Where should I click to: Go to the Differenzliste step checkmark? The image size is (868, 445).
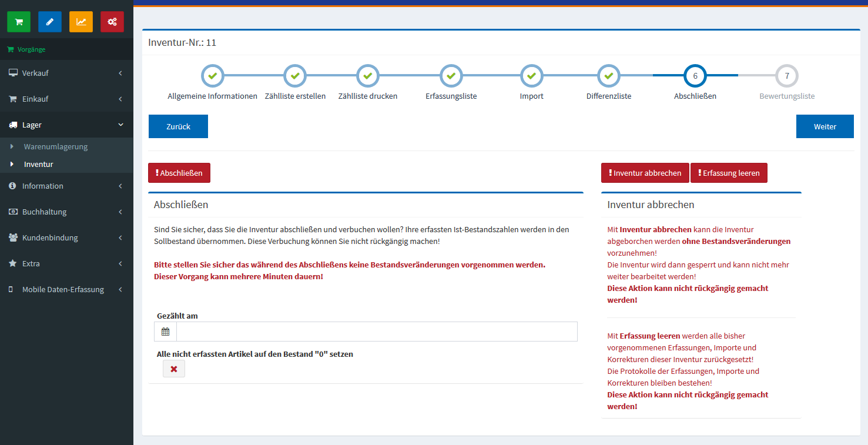pos(609,76)
